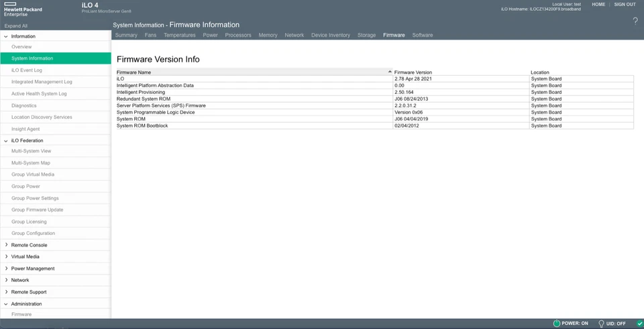Select Server Platform Services (SPS) Firmware row
This screenshot has width=644, height=329.
tap(375, 105)
